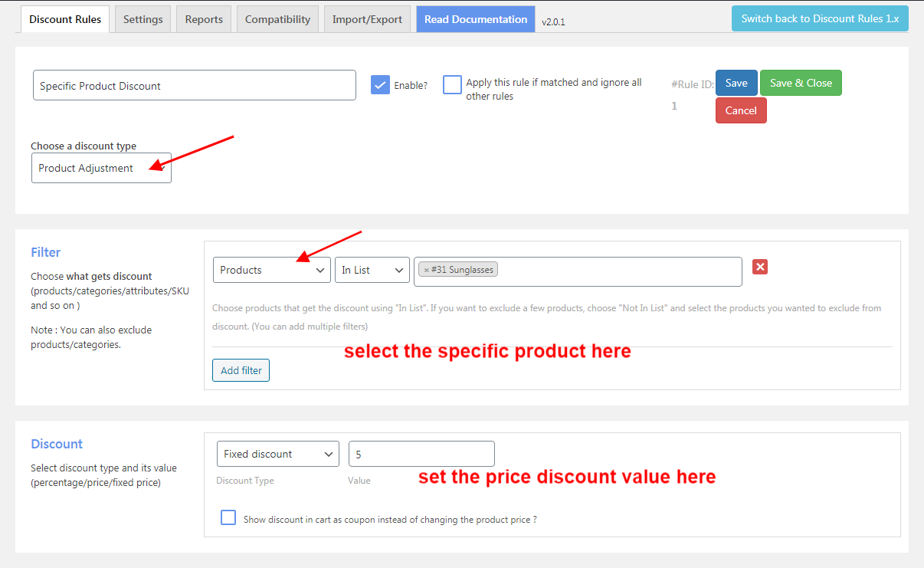Switch to the Settings tab
924x568 pixels.
point(143,18)
